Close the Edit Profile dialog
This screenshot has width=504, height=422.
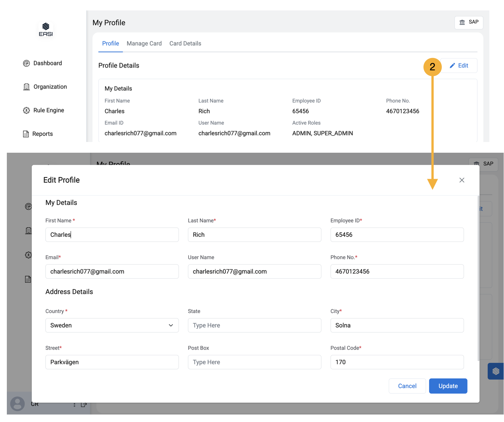tap(461, 180)
